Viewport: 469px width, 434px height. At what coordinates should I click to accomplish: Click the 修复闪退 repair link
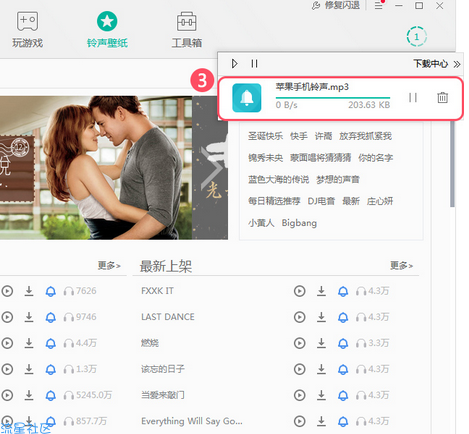click(x=336, y=5)
